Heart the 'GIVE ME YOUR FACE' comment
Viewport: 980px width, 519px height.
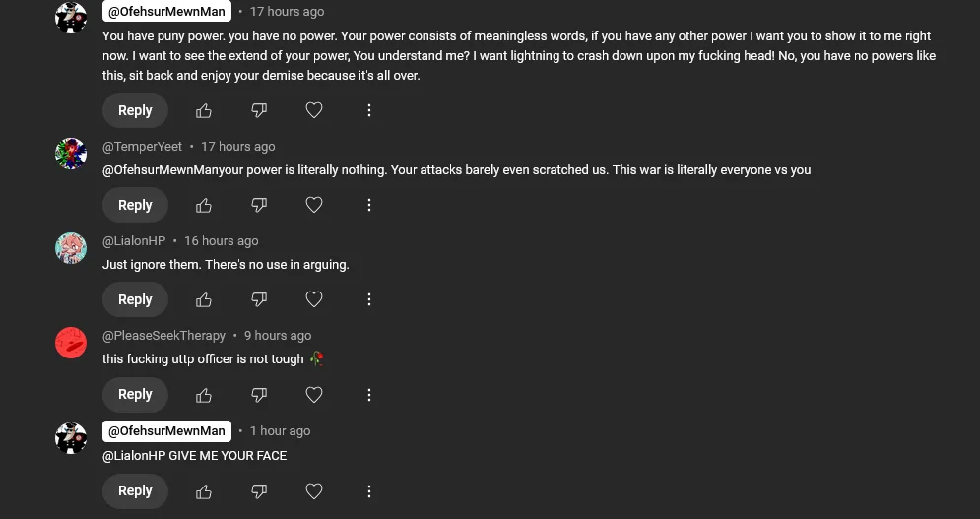(314, 490)
